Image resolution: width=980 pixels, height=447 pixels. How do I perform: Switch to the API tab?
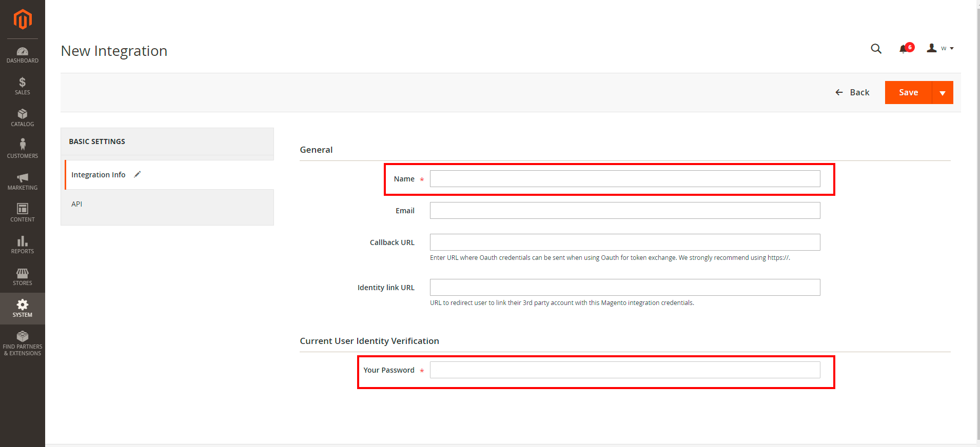(x=77, y=204)
